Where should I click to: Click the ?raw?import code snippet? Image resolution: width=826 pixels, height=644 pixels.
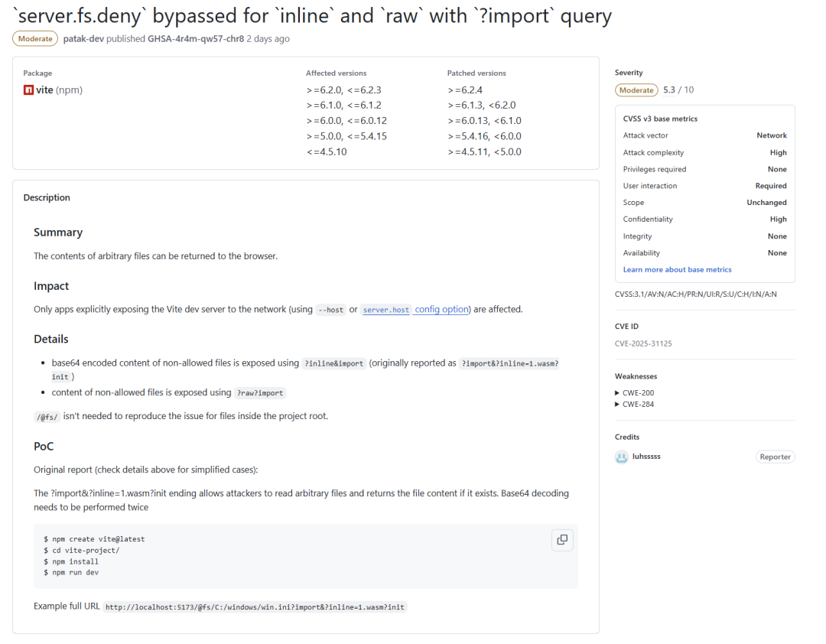pyautogui.click(x=260, y=393)
